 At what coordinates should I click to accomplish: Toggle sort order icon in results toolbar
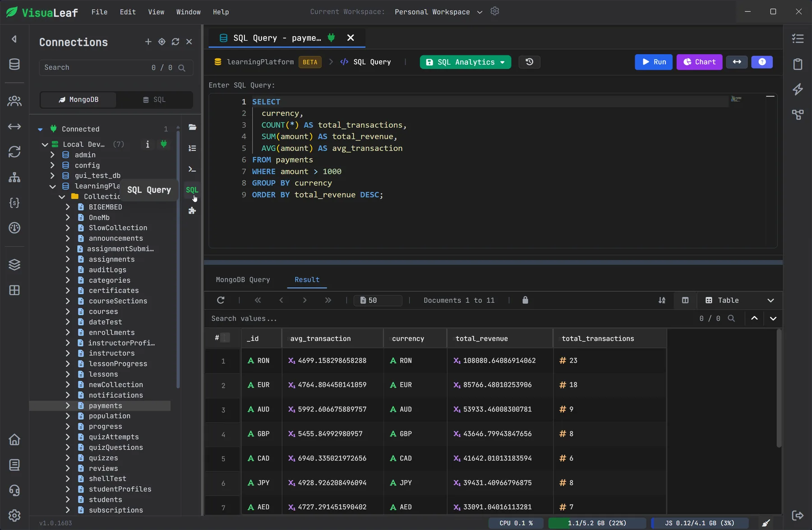(x=662, y=300)
